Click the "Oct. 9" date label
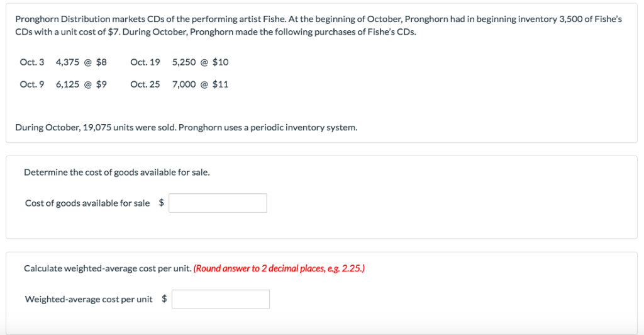Image resolution: width=644 pixels, height=335 pixels. coord(32,84)
